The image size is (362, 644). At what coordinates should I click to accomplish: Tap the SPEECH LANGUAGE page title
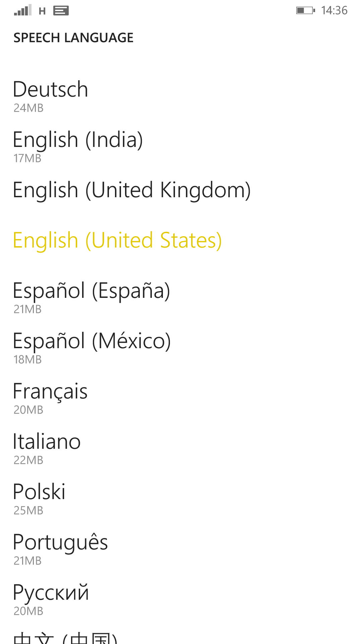(73, 38)
